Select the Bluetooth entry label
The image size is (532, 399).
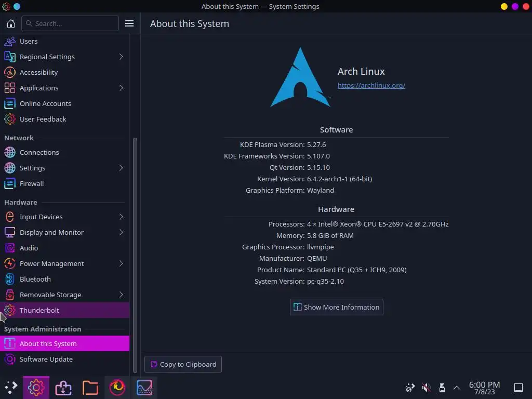pos(35,279)
